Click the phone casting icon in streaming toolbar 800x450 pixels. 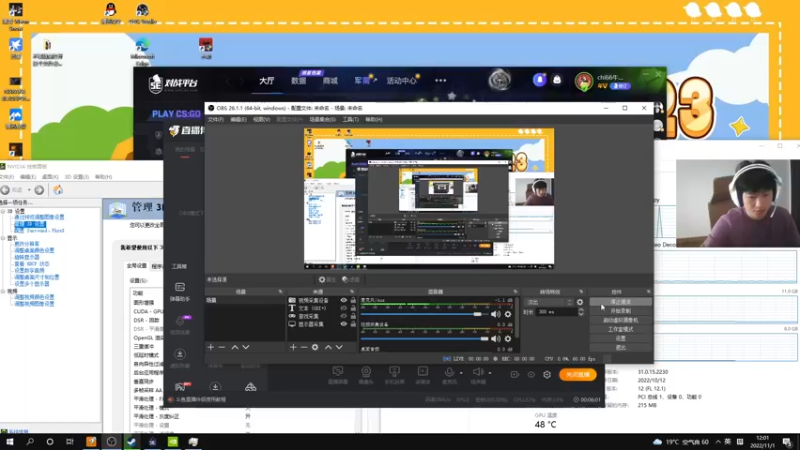394,372
